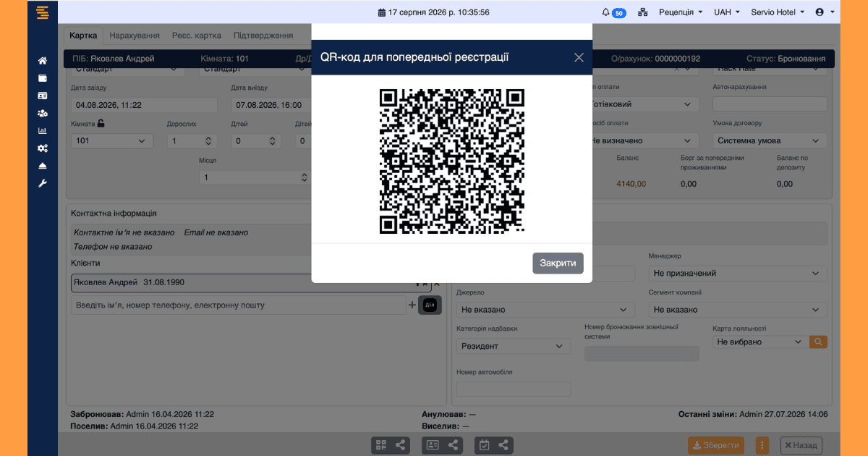Open the Категорія надбавки Резидент dropdown
This screenshot has height=456, width=868.
point(514,346)
